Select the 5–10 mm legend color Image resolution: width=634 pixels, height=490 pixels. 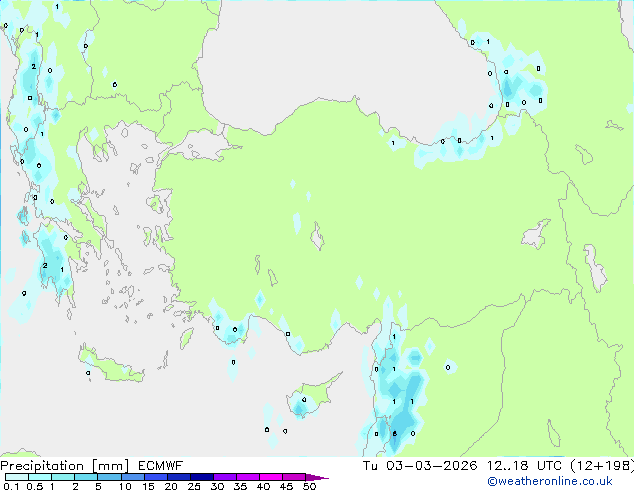click(x=109, y=477)
